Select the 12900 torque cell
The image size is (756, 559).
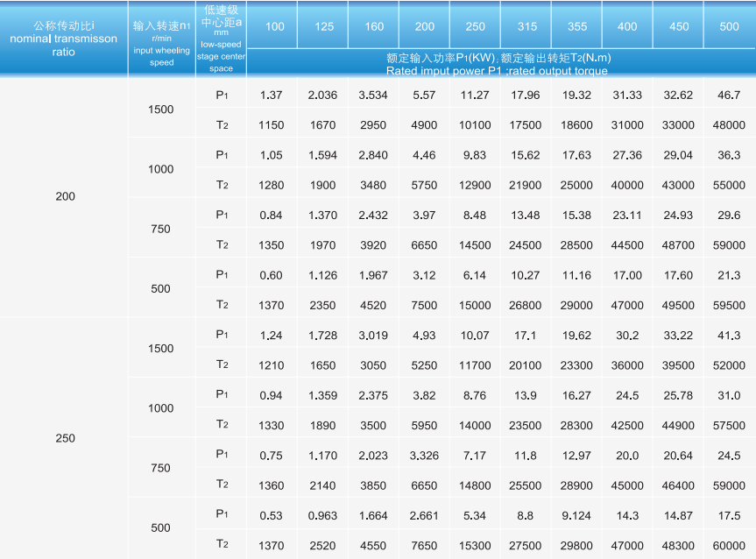(x=475, y=185)
